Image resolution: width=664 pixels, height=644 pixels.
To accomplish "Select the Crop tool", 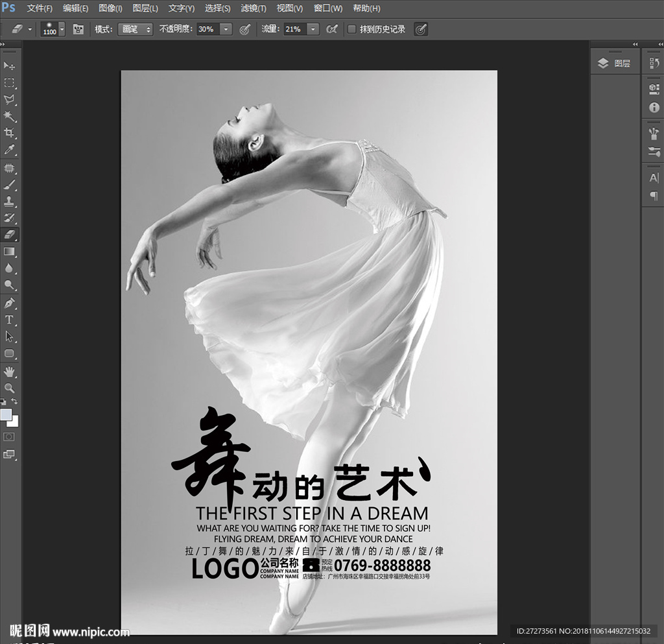I will coord(10,133).
